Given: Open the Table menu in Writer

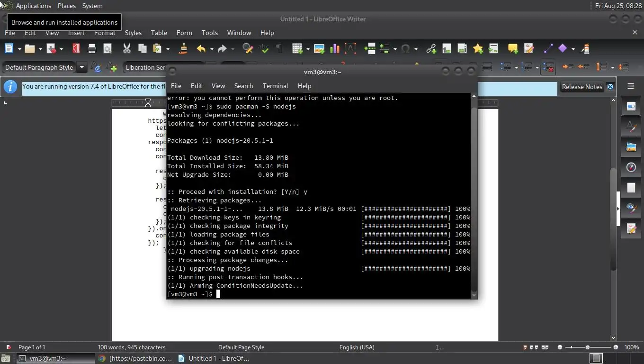Looking at the screenshot, I should tap(159, 33).
